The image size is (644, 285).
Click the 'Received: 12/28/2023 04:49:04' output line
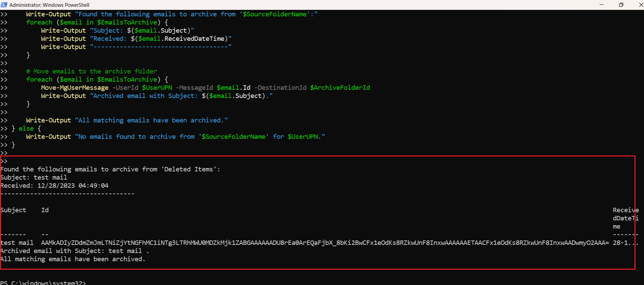click(x=55, y=186)
